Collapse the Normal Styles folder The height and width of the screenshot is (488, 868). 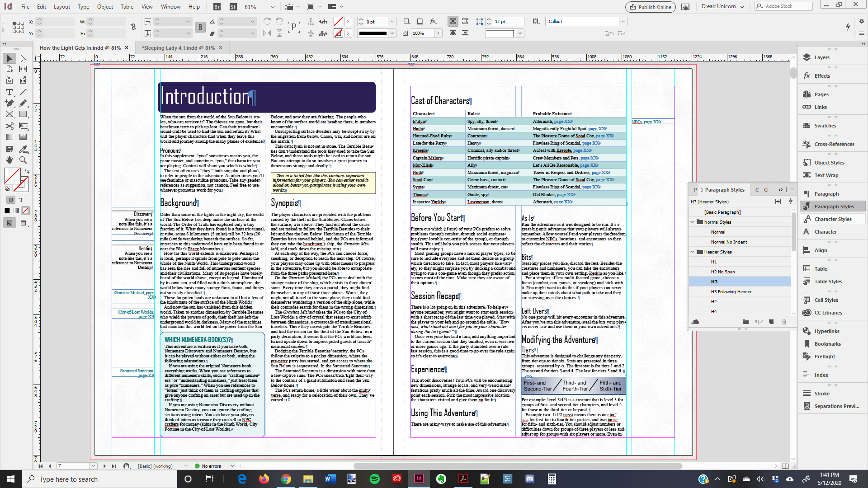[x=692, y=222]
